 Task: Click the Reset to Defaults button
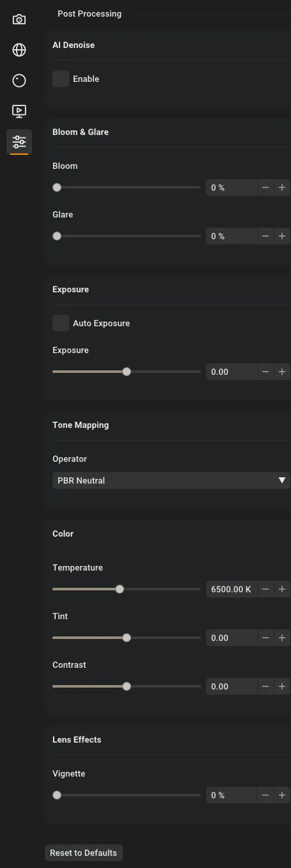[83, 853]
